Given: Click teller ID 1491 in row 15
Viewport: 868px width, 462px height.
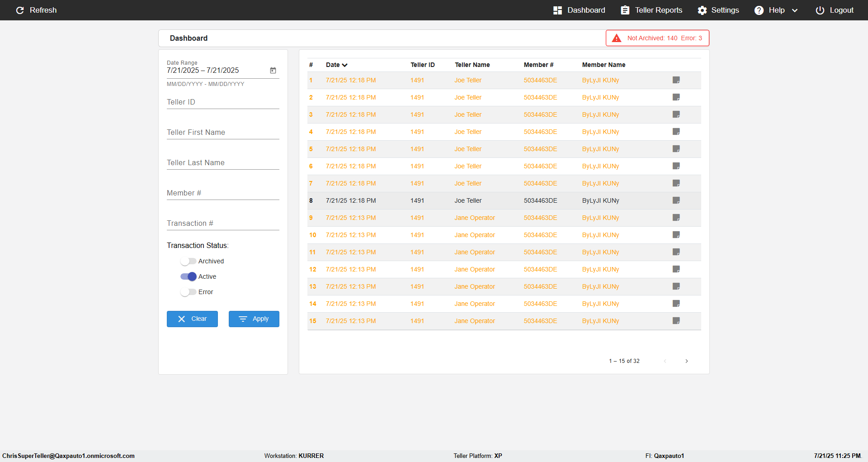Looking at the screenshot, I should [x=417, y=321].
